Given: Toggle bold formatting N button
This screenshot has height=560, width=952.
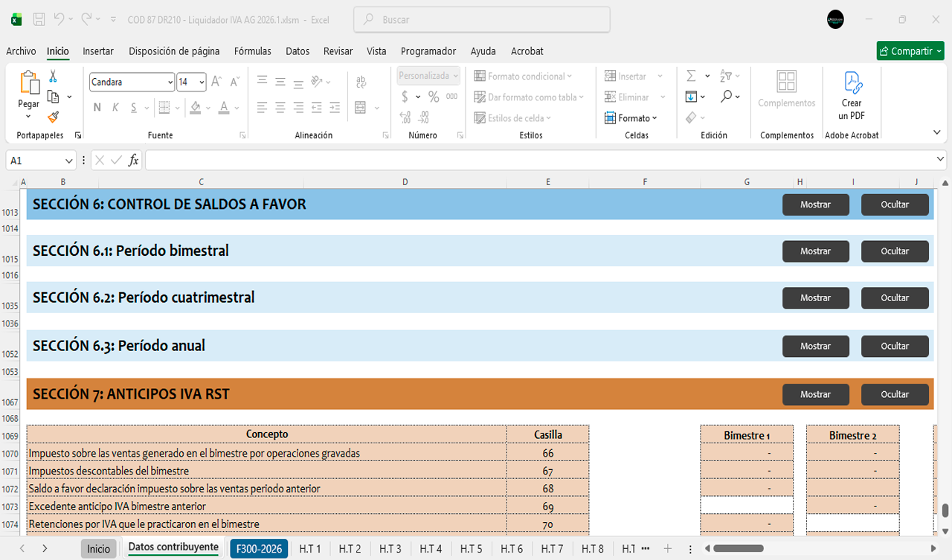Looking at the screenshot, I should click(97, 107).
